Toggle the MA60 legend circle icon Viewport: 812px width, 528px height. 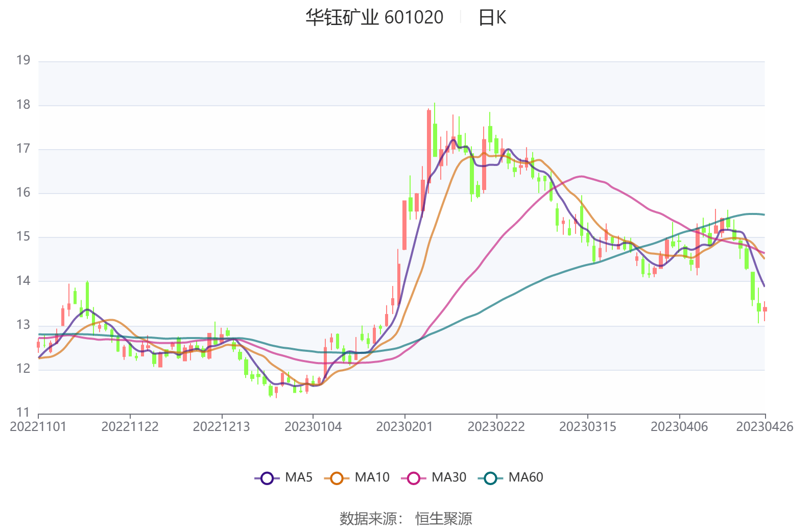point(490,478)
